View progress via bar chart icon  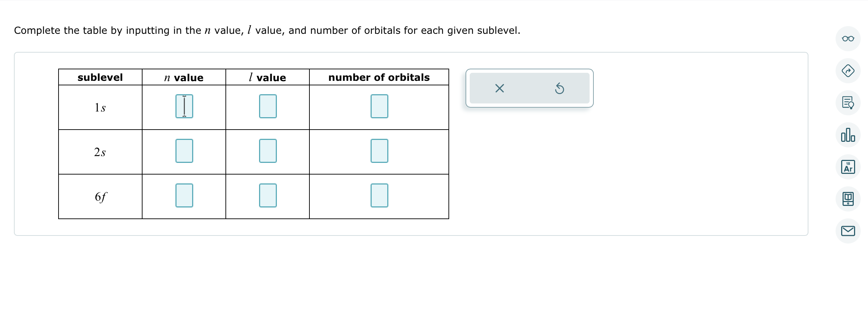tap(848, 135)
